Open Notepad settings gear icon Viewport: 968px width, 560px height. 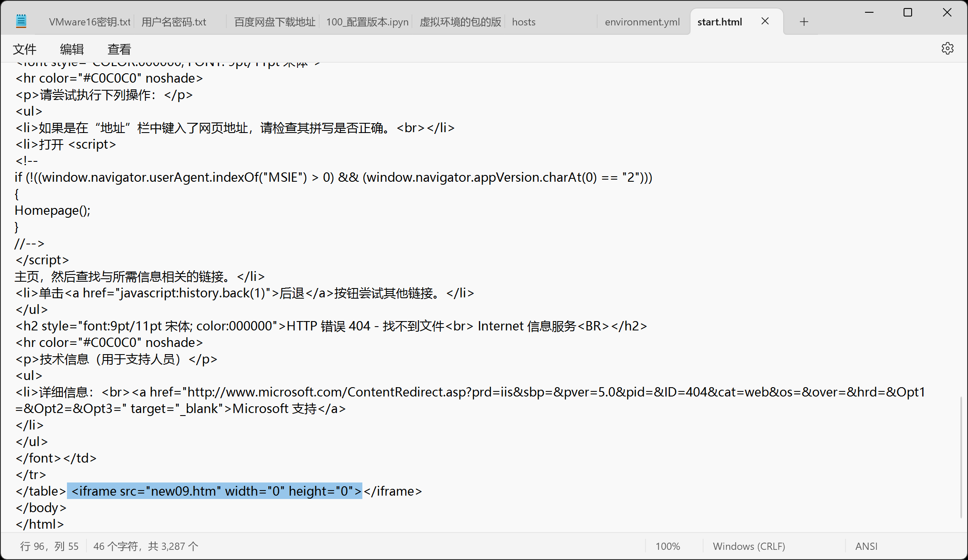[x=947, y=48]
